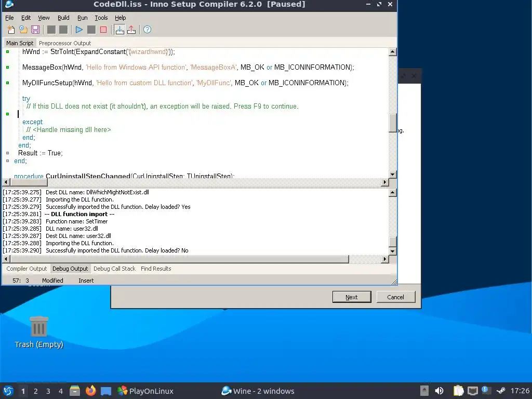Viewport: 532px width, 399px height.
Task: Click the Stop Compile toolbar icon
Action: tap(63, 30)
